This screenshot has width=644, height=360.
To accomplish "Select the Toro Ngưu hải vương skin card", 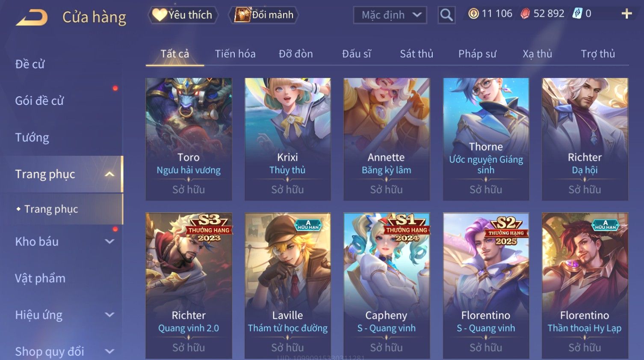I will click(189, 139).
